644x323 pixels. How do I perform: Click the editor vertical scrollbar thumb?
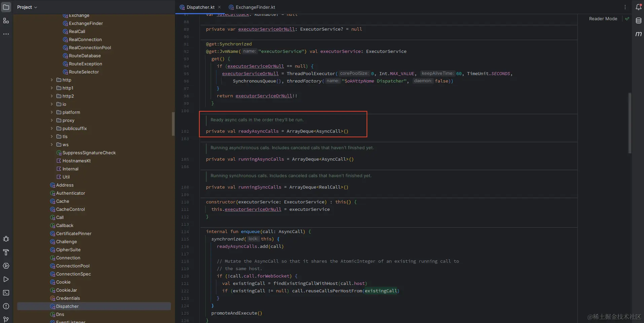(630, 123)
